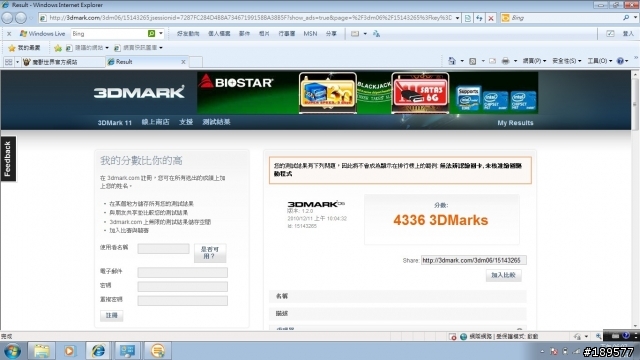This screenshot has width=640, height=360.
Task: Click the feeds icon in the command bar
Action: point(473,61)
